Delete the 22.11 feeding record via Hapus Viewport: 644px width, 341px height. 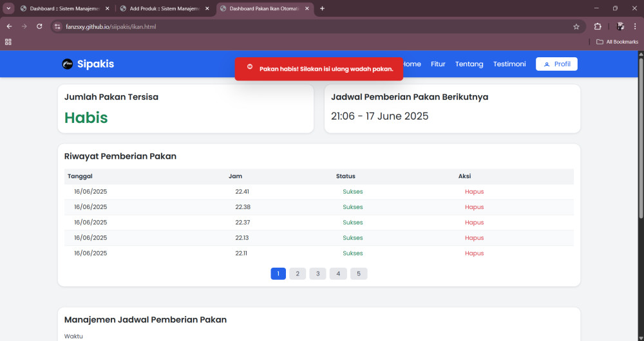(475, 253)
